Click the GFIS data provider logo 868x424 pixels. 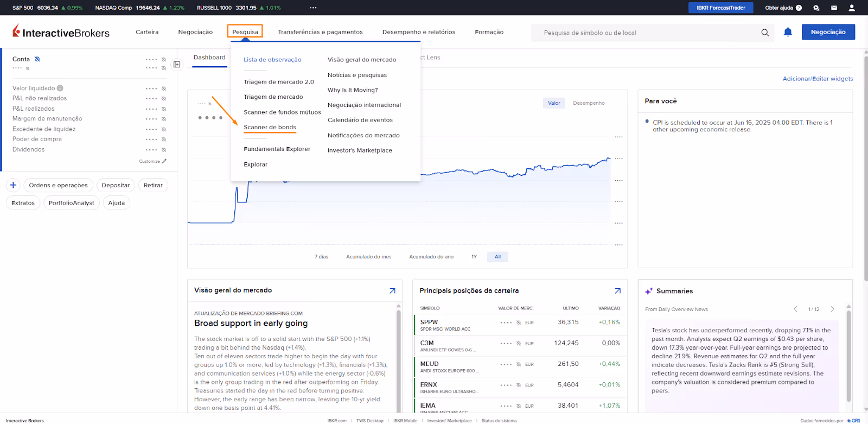click(853, 420)
